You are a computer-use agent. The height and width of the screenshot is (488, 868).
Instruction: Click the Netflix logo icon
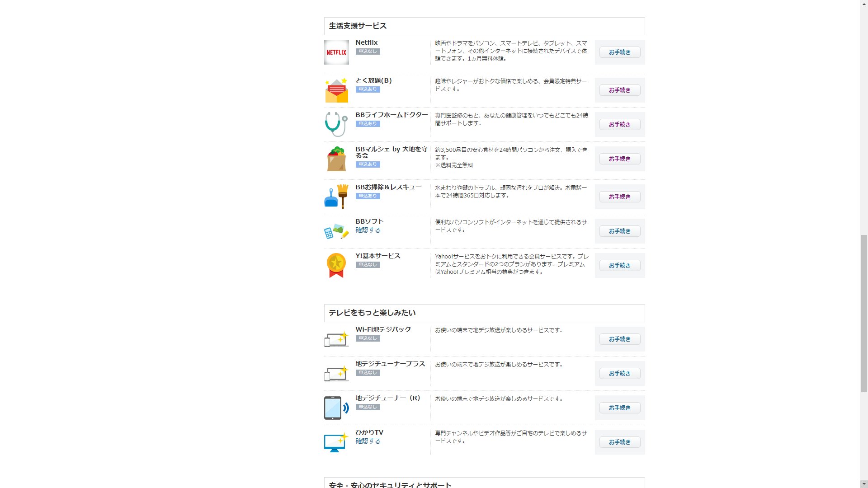(x=336, y=52)
